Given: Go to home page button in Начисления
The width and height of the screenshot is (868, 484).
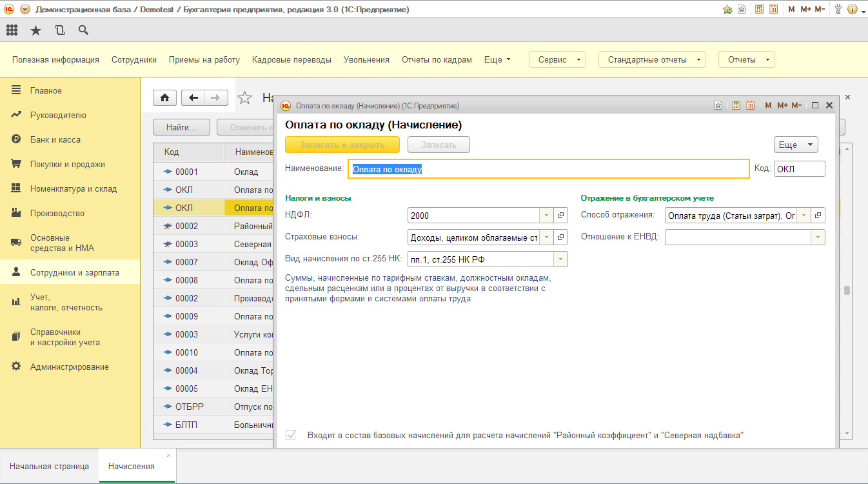Looking at the screenshot, I should pyautogui.click(x=164, y=97).
